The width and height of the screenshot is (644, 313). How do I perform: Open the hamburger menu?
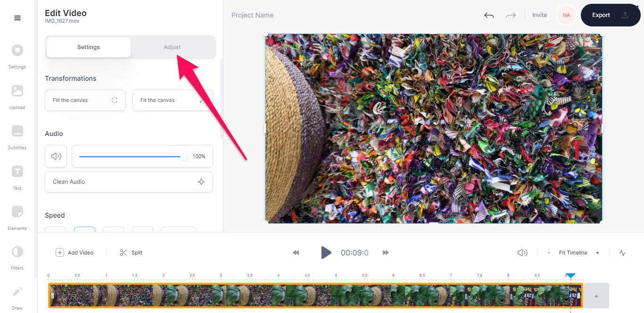17,18
